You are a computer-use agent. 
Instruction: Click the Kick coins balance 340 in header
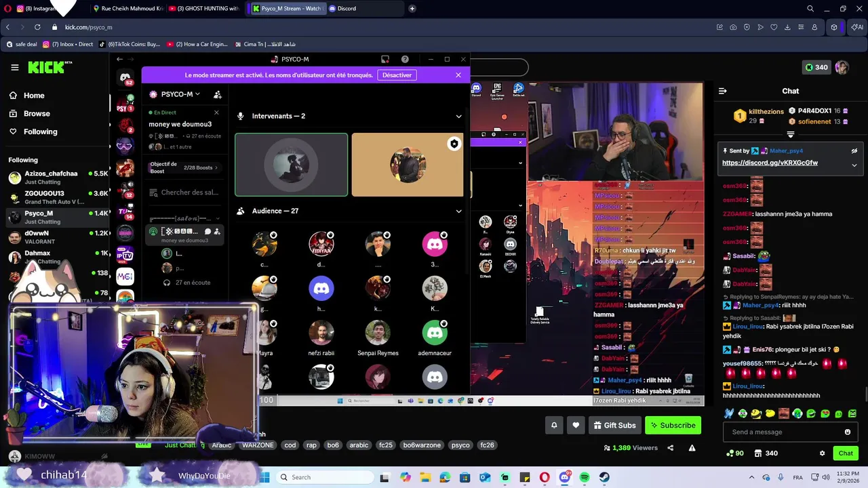tap(816, 67)
